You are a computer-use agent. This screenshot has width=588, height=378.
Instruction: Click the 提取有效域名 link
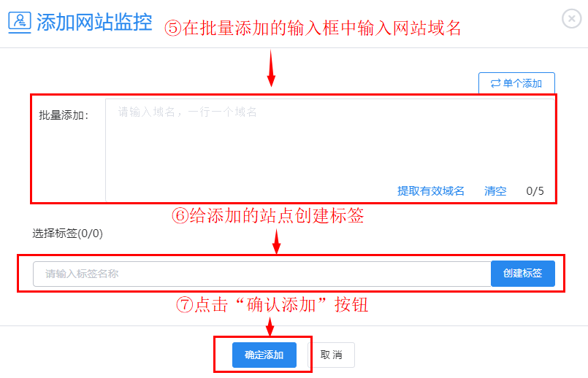(430, 191)
